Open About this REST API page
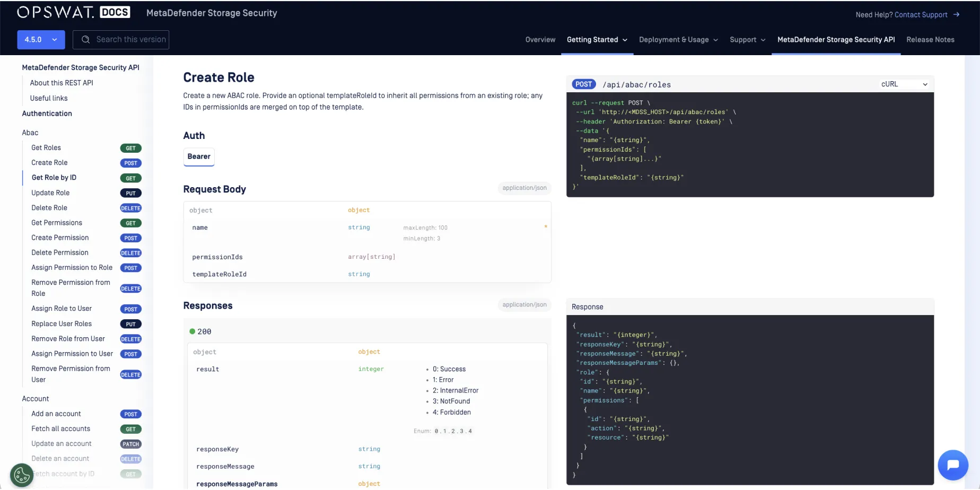 click(62, 83)
